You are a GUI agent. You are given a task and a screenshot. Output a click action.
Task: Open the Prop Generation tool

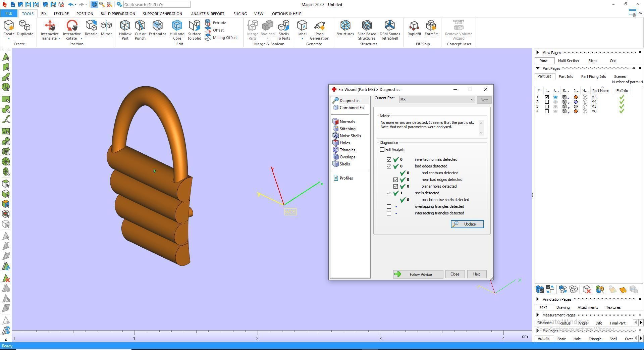pyautogui.click(x=319, y=30)
